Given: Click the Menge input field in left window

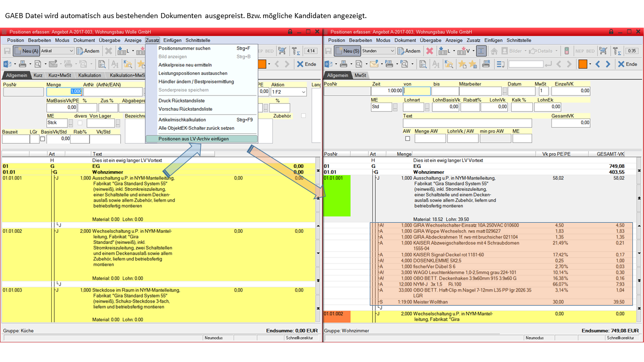Looking at the screenshot, I should 64,92.
